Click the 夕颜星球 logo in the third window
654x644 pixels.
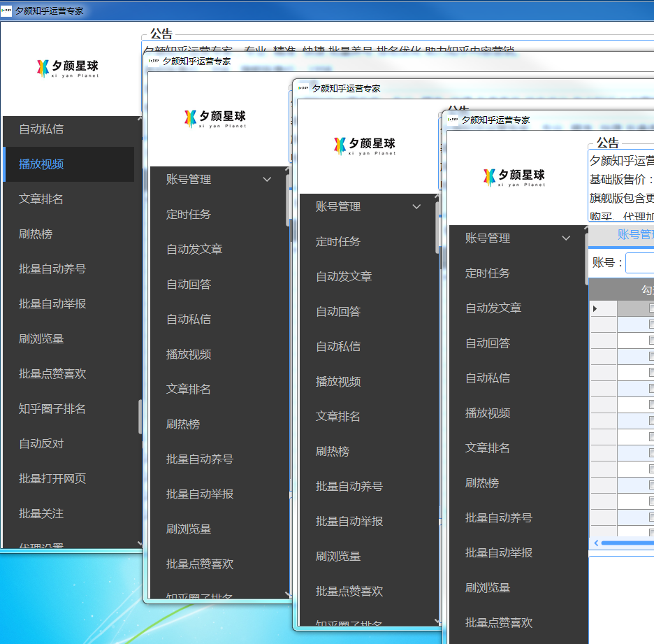click(x=365, y=146)
